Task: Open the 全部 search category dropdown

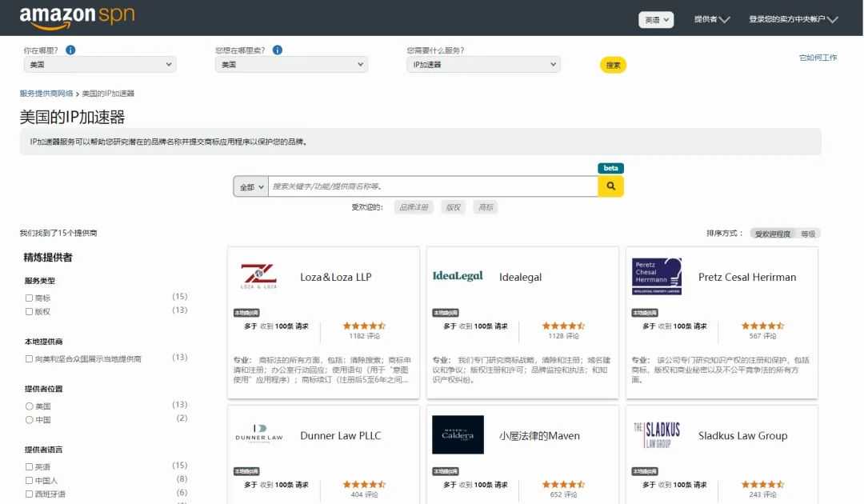Action: (251, 186)
